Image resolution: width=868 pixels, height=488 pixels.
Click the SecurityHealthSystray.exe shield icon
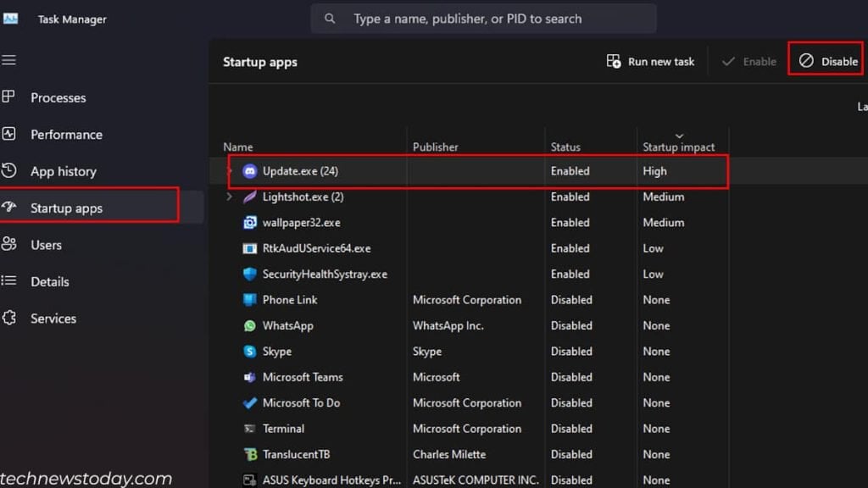tap(249, 274)
